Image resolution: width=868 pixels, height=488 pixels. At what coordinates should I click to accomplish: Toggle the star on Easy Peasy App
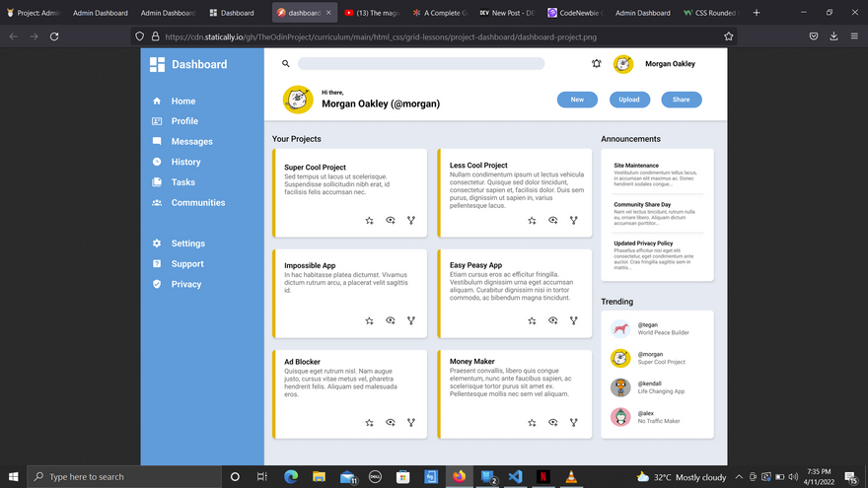coord(533,320)
